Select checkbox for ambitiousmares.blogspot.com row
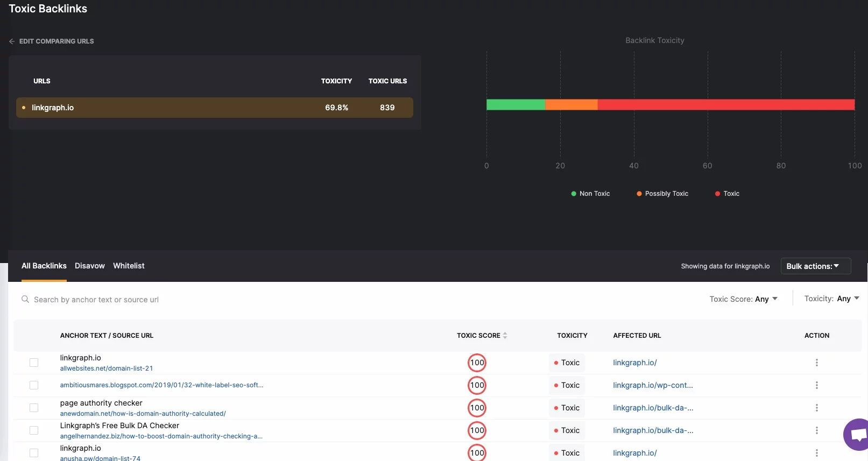Viewport: 868px width, 461px height. click(34, 385)
